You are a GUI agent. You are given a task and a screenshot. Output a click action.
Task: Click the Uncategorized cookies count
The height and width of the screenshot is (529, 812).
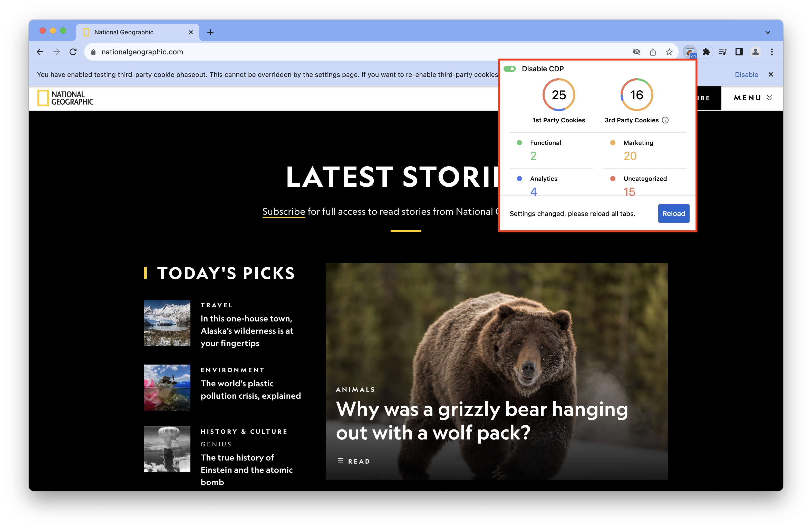pos(629,192)
